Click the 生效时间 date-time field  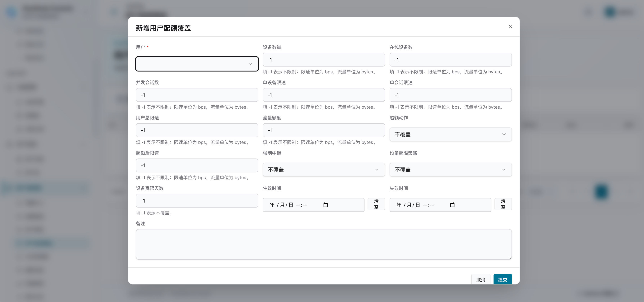coord(314,205)
